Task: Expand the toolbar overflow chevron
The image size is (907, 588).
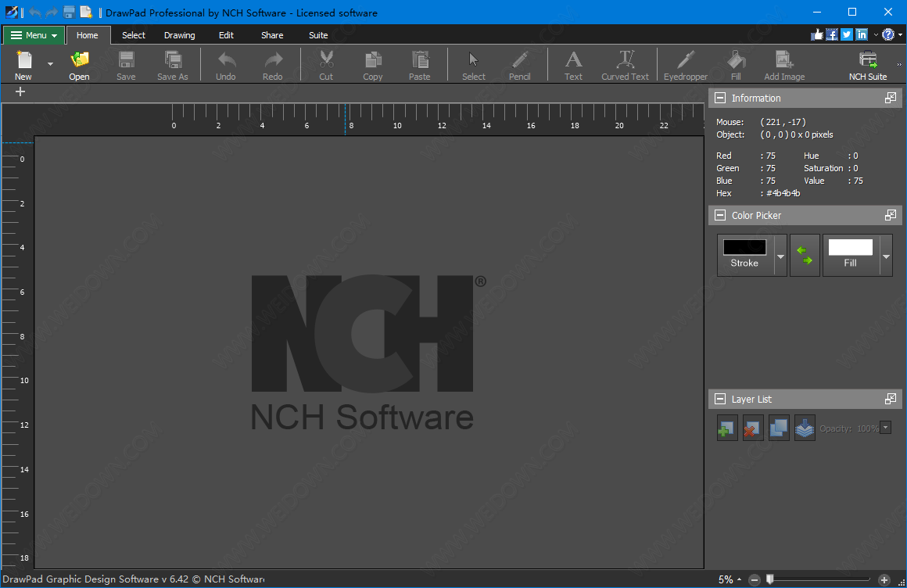Action: [899, 65]
